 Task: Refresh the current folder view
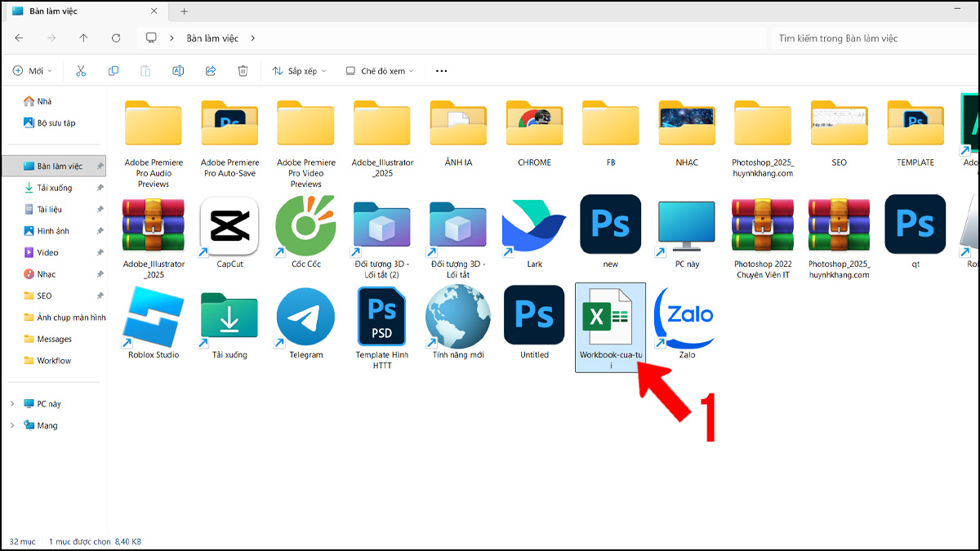pyautogui.click(x=116, y=38)
